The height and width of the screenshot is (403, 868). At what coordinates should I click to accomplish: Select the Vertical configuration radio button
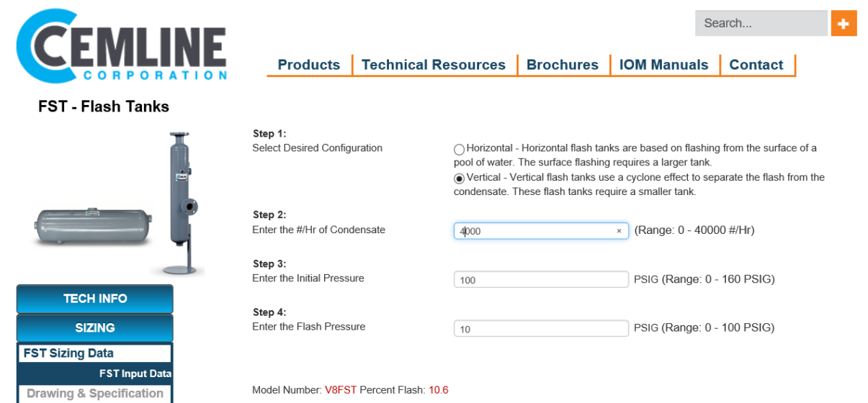click(x=460, y=178)
